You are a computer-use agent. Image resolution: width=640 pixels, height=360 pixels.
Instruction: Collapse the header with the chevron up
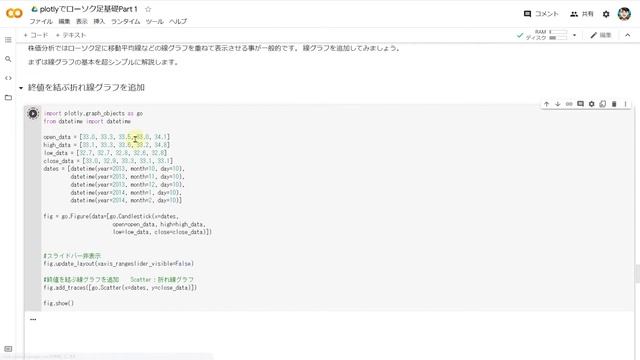(x=627, y=35)
